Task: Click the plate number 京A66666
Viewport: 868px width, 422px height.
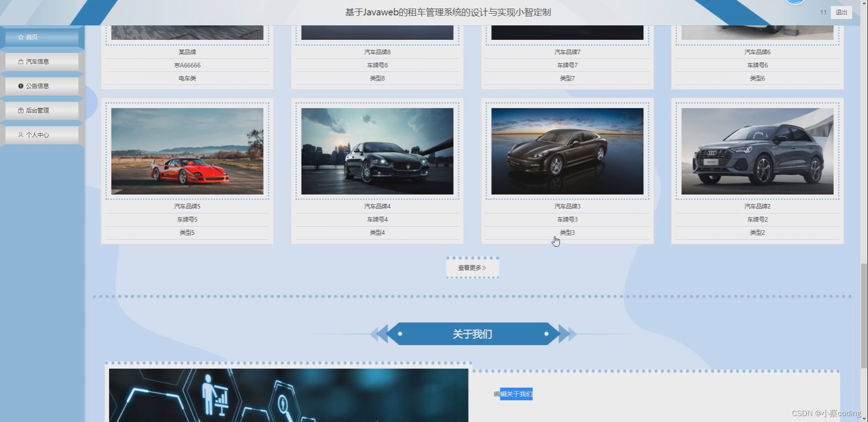Action: click(x=187, y=65)
